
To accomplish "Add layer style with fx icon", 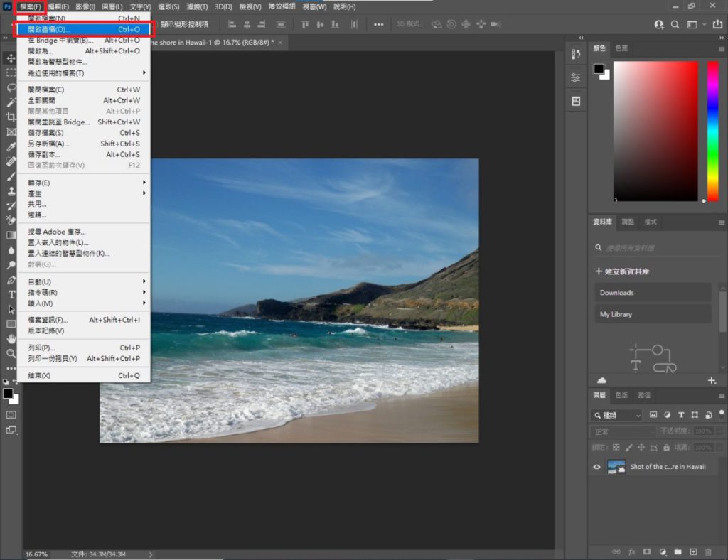I will click(x=632, y=551).
